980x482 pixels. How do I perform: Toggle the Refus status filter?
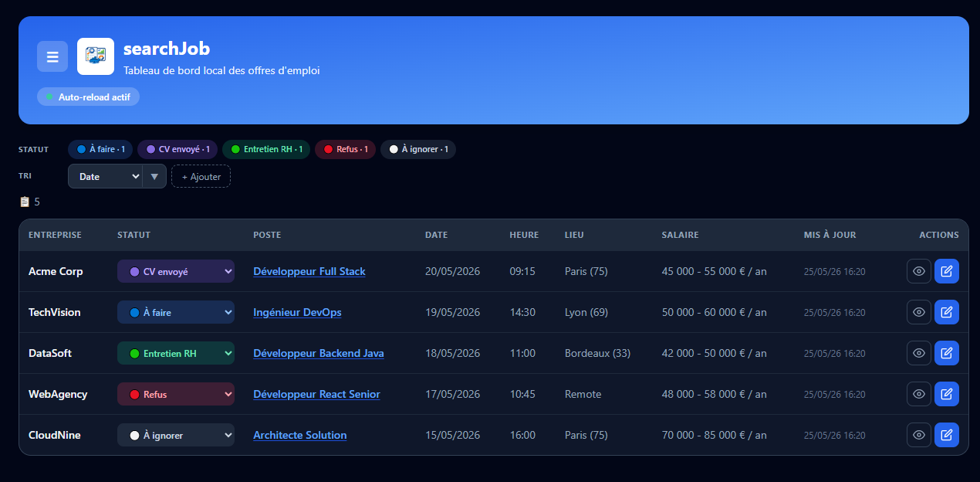click(345, 149)
